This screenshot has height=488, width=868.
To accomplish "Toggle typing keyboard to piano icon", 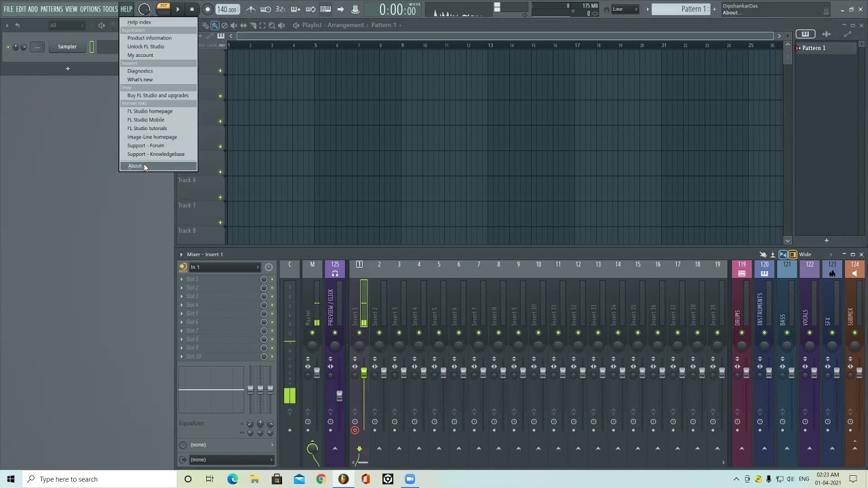I will [x=325, y=9].
